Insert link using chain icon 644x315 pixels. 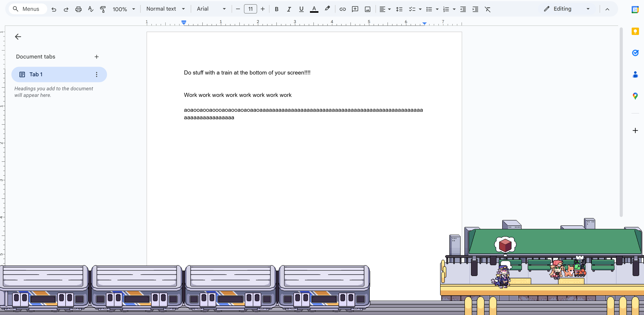point(343,9)
